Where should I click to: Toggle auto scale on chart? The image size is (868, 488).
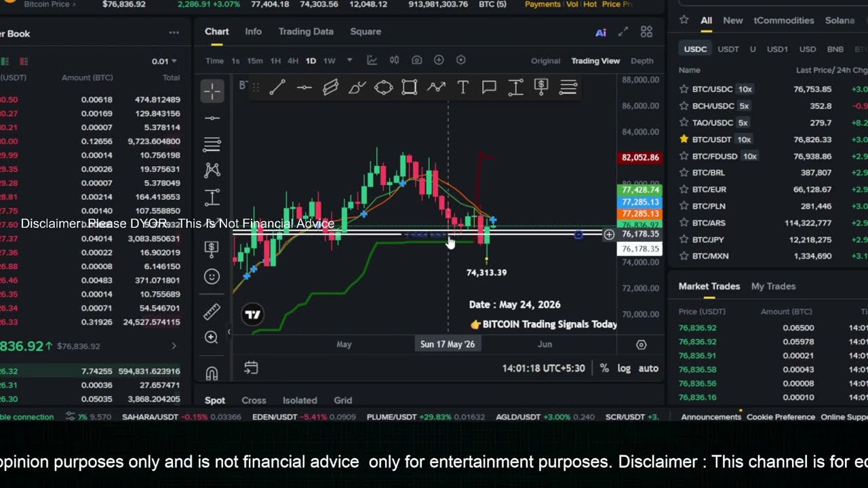(x=648, y=368)
